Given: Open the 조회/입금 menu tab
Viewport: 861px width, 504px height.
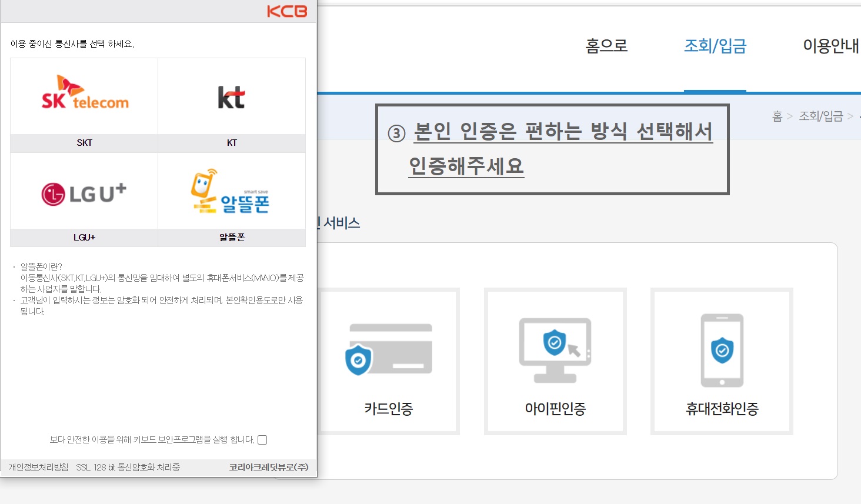Looking at the screenshot, I should point(715,46).
